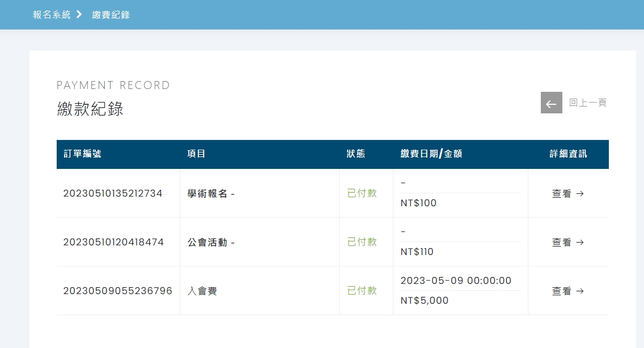
Task: Click the 狀態 column header
Action: coord(355,154)
